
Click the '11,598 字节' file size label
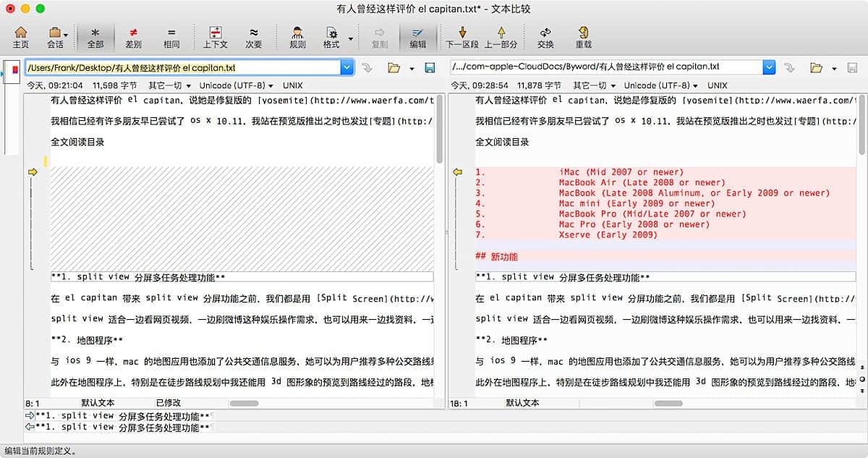(x=116, y=85)
